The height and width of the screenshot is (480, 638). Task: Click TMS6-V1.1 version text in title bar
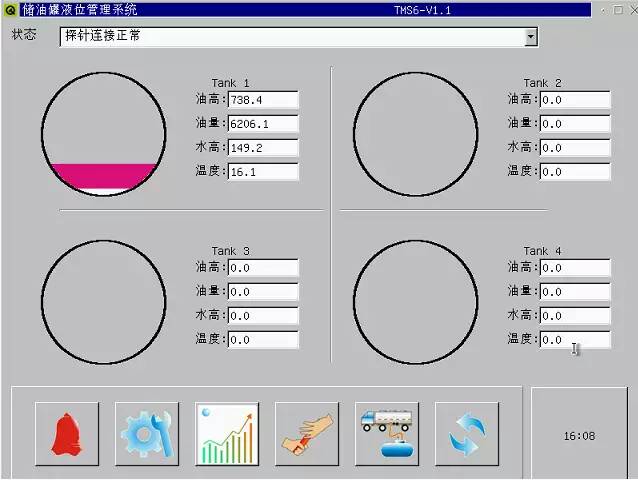pyautogui.click(x=422, y=10)
